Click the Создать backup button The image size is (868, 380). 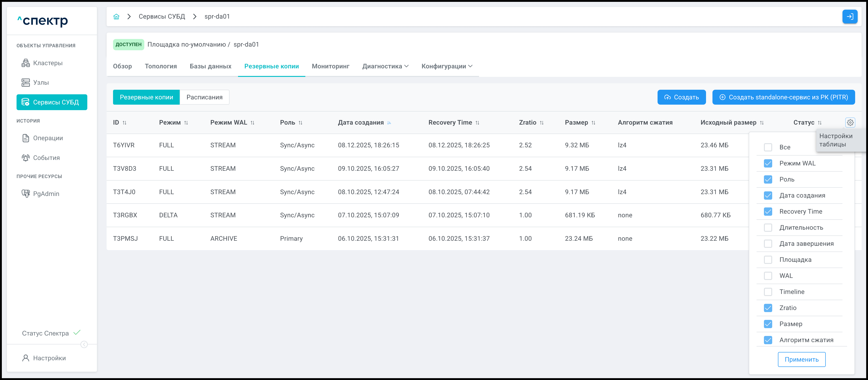pyautogui.click(x=681, y=97)
